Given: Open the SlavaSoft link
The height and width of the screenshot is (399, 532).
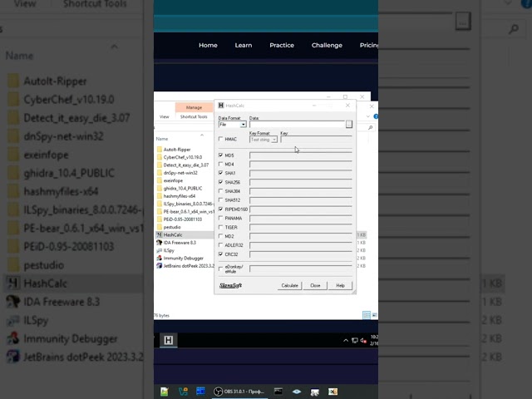Looking at the screenshot, I should point(230,285).
